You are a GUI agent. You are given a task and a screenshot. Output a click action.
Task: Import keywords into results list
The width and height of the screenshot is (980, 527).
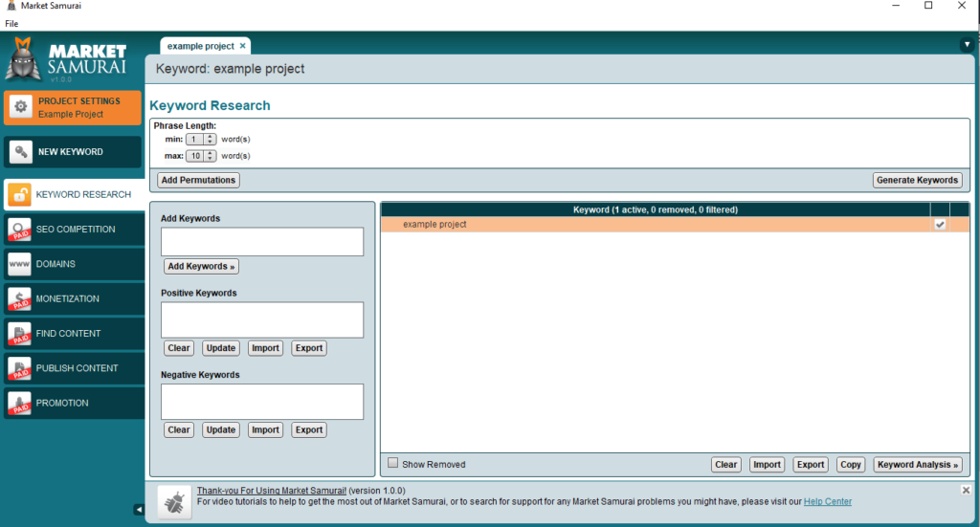click(x=767, y=465)
